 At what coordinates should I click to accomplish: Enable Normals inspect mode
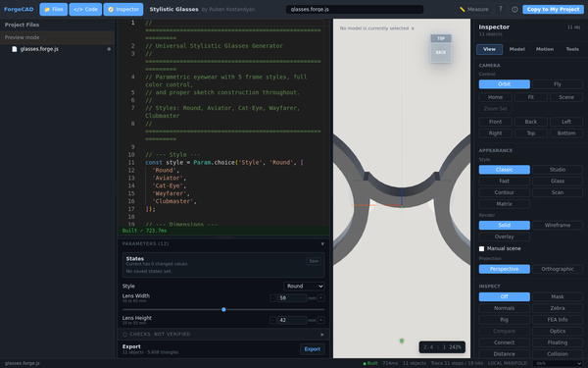coord(505,308)
